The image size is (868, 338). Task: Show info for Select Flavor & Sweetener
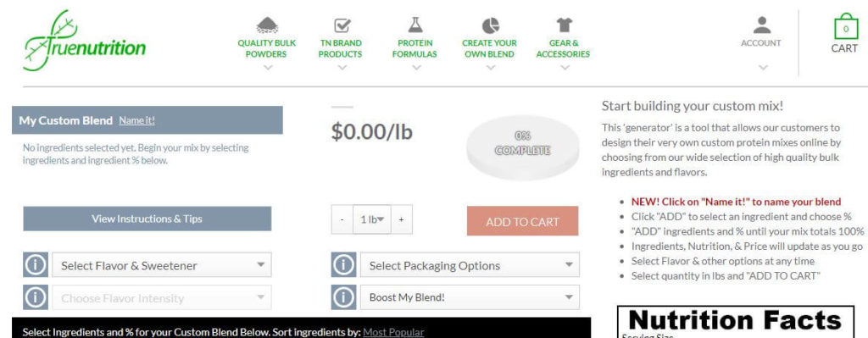click(x=36, y=265)
